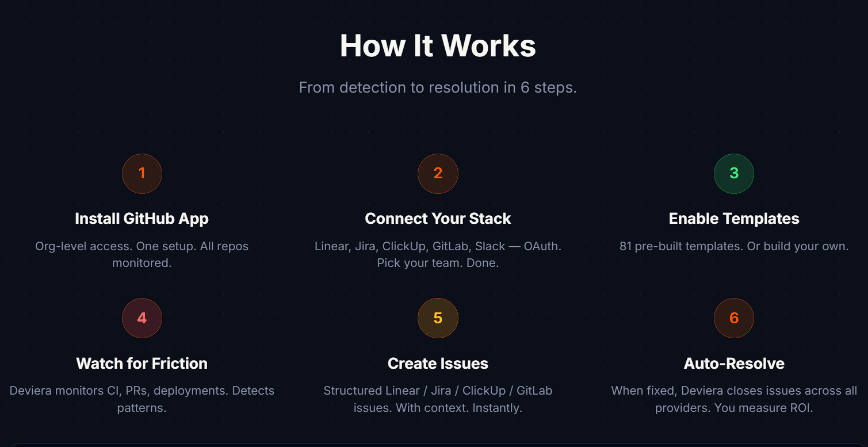Click the "Auto-Resolve" title
Screen dimensions: 868x447
pyautogui.click(x=734, y=364)
